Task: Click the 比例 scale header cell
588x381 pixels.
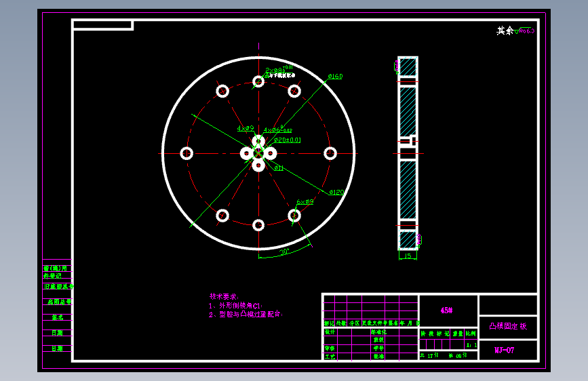Action: (x=471, y=333)
